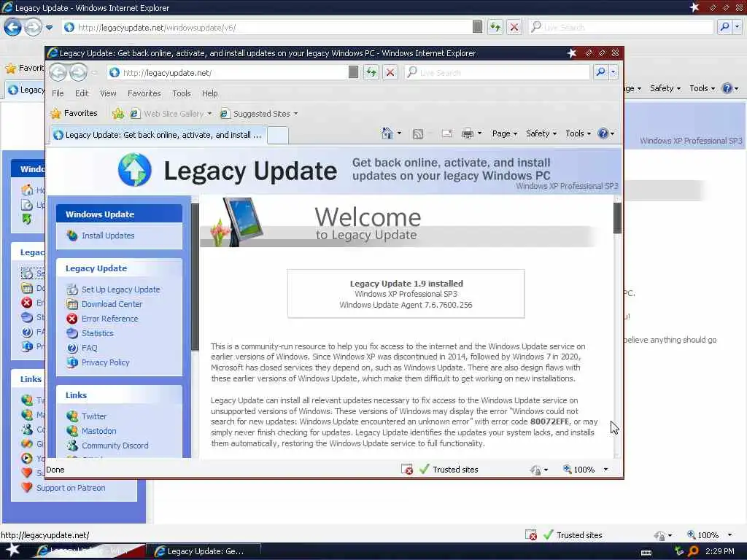This screenshot has height=560, width=747.
Task: Click the front window's search magnifier button
Action: coord(600,72)
